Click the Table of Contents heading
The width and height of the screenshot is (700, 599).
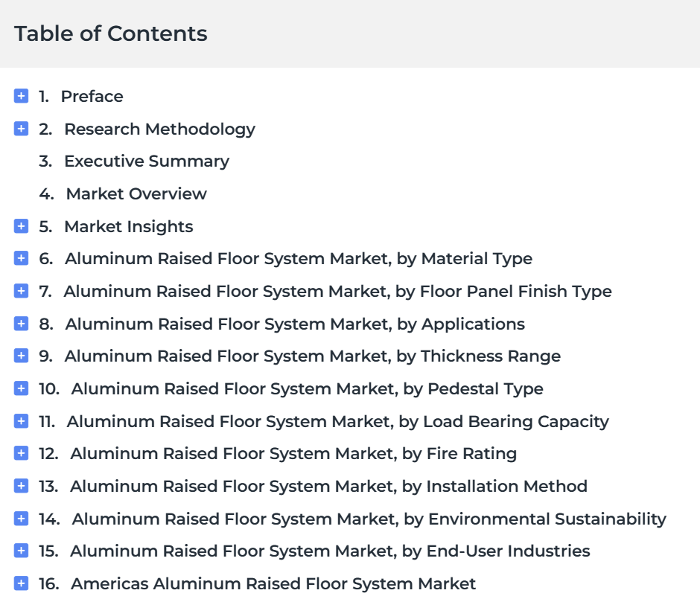111,33
